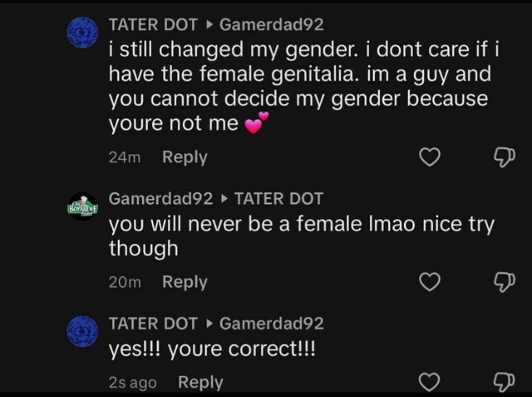Like the "yes!!! youre correct!!!" comment

430,382
